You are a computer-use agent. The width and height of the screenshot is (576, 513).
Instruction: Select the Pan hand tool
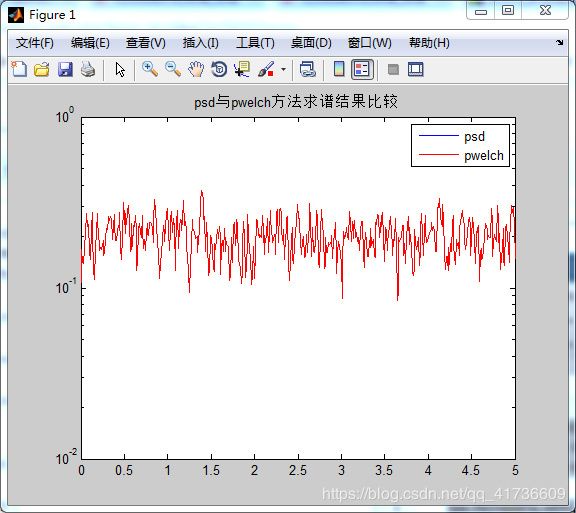coord(196,69)
